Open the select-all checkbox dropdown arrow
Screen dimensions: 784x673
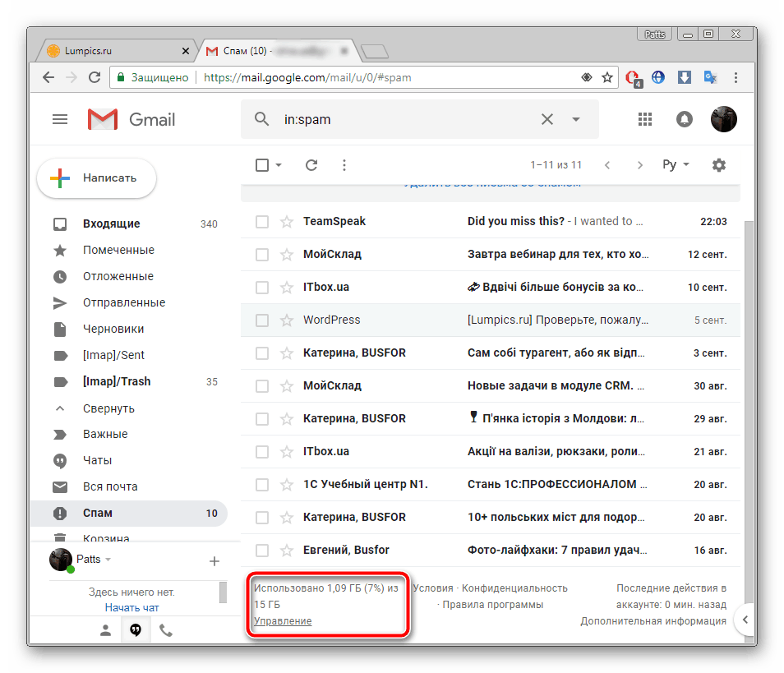pos(279,165)
